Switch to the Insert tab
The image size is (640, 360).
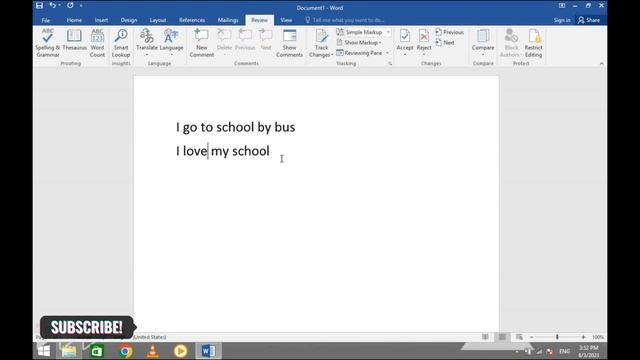click(x=101, y=20)
